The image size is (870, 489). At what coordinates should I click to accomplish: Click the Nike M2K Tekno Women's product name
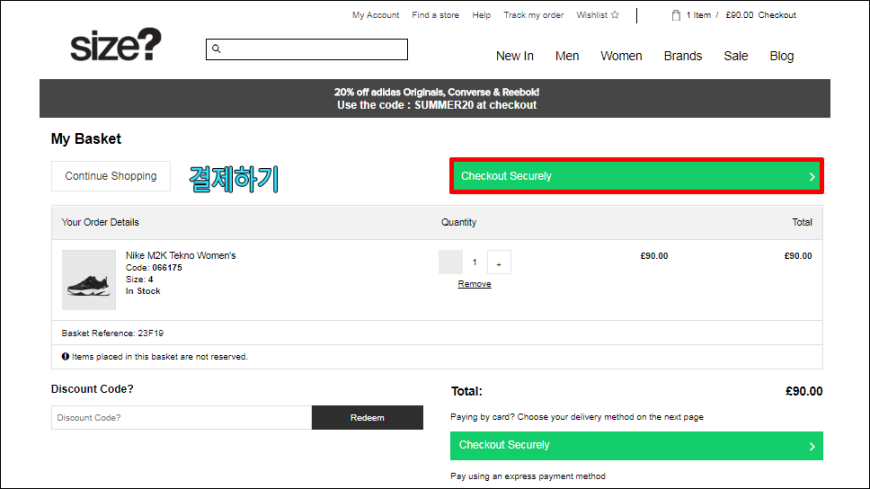[181, 255]
